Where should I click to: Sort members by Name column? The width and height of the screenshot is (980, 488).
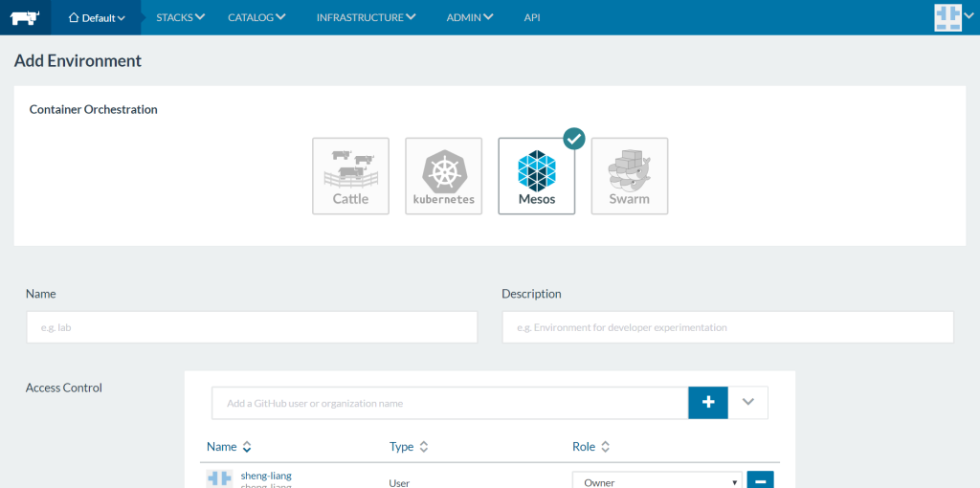point(229,447)
